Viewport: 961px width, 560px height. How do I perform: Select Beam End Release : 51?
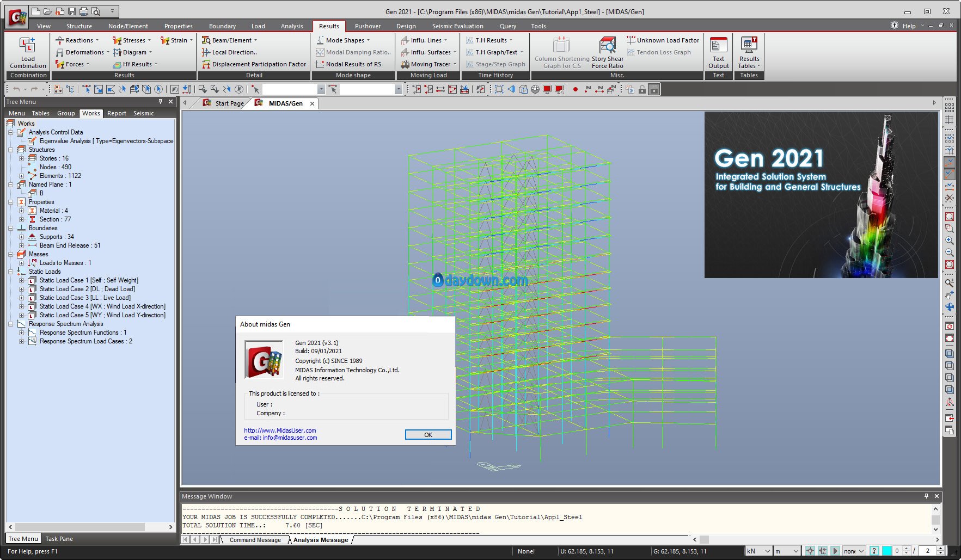(x=70, y=245)
